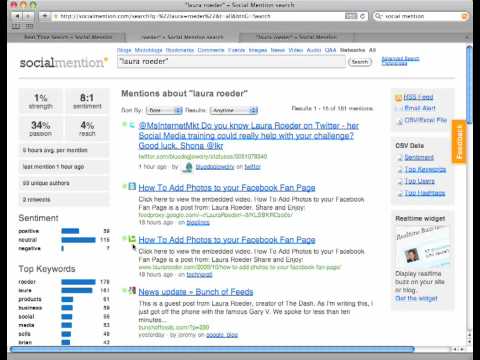The image size is (480, 360).
Task: Click source icon beside first Facebook Fan Page result
Action: click(x=132, y=186)
